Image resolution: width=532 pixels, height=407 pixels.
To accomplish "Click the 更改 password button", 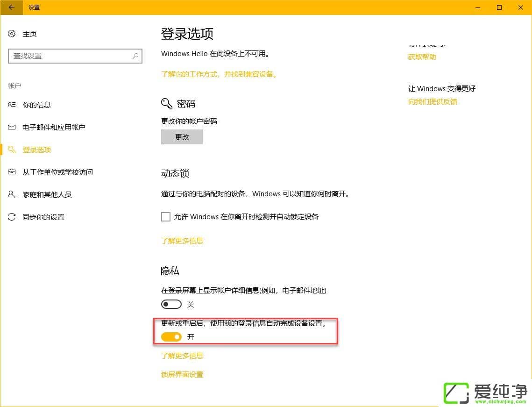I will coord(182,137).
